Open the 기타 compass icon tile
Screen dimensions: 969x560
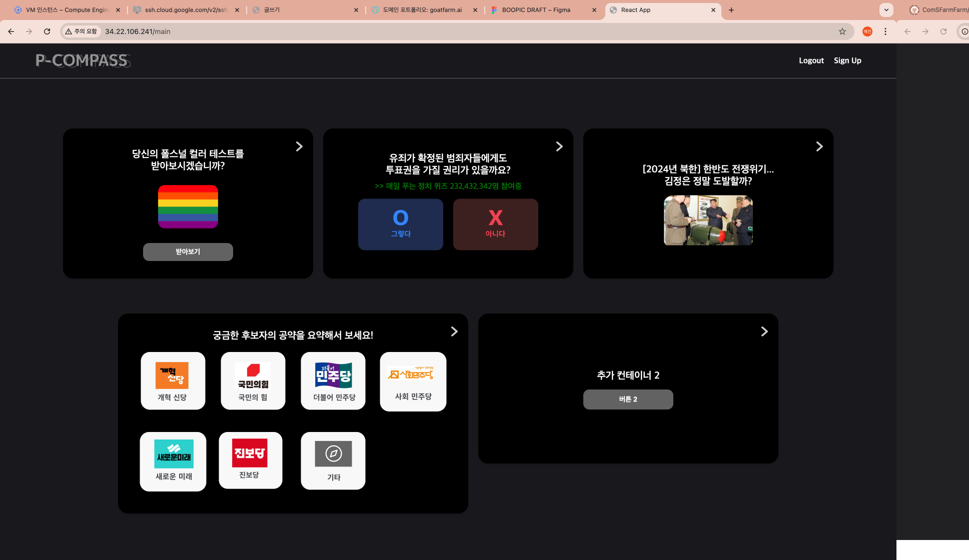click(333, 454)
